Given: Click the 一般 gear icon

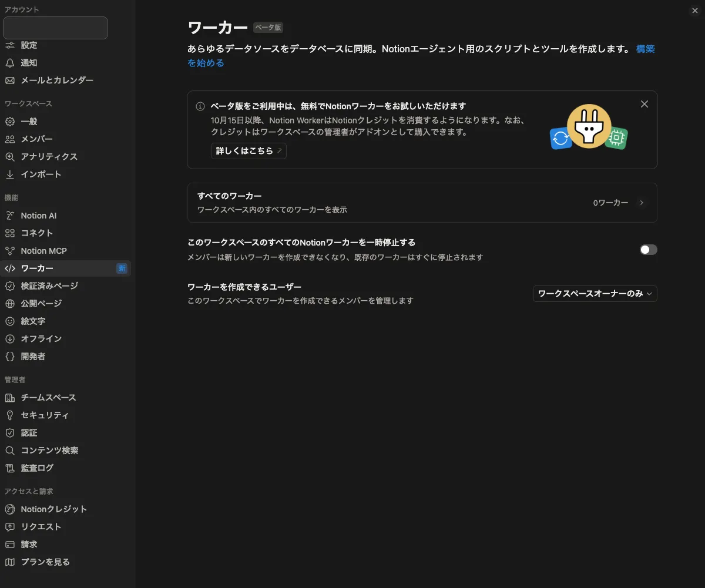Looking at the screenshot, I should pos(10,122).
